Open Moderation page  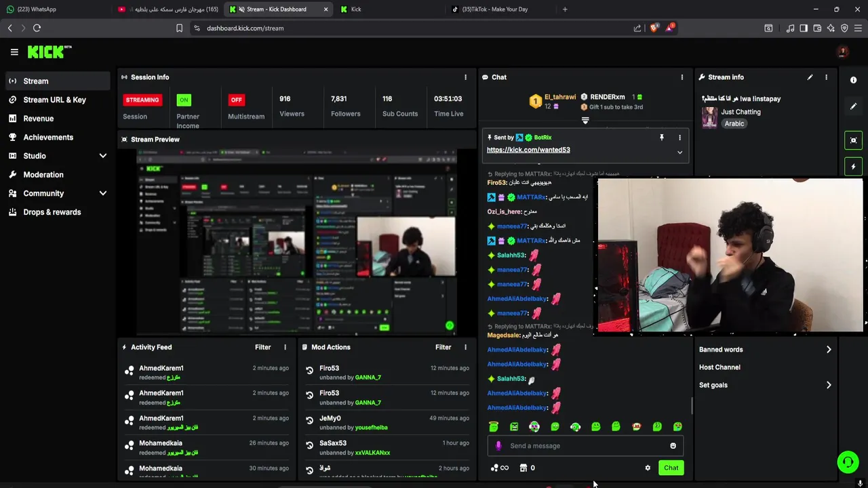click(x=57, y=175)
